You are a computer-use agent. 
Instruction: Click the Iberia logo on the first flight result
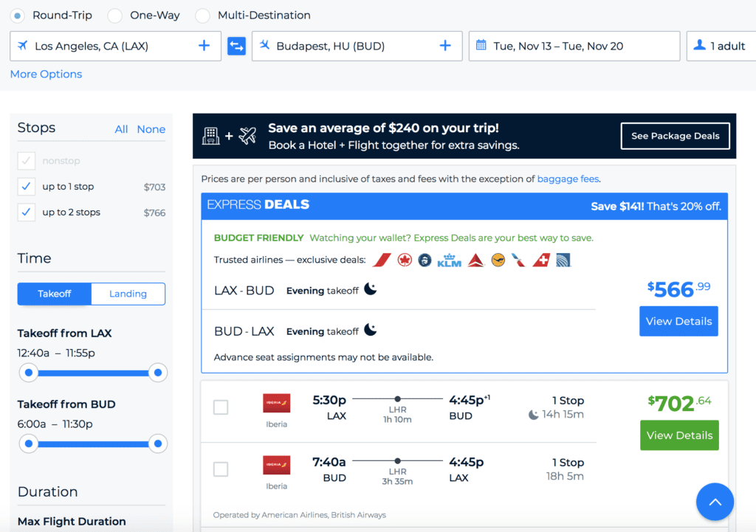276,404
